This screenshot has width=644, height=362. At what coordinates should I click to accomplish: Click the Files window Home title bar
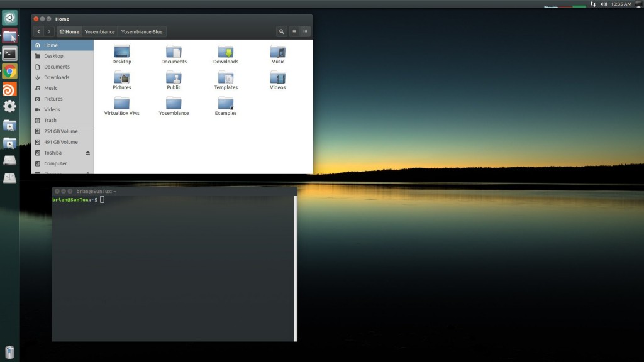[172, 19]
